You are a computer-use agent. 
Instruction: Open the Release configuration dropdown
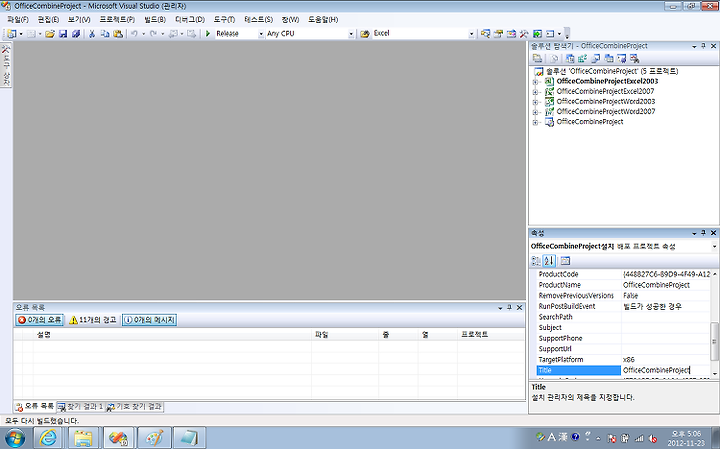coord(261,34)
